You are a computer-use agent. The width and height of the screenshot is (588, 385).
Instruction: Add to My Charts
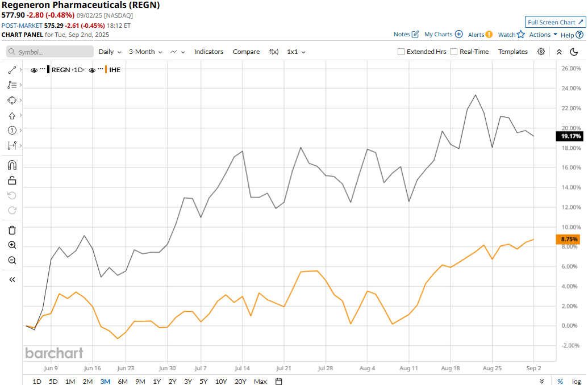(x=443, y=34)
